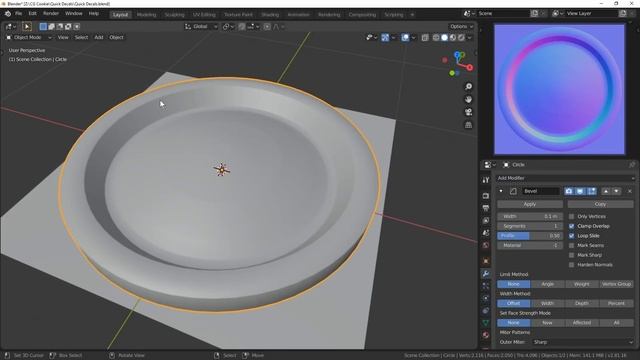Copy the Bevel modifier
Screen dimensions: 640x360
coord(600,204)
